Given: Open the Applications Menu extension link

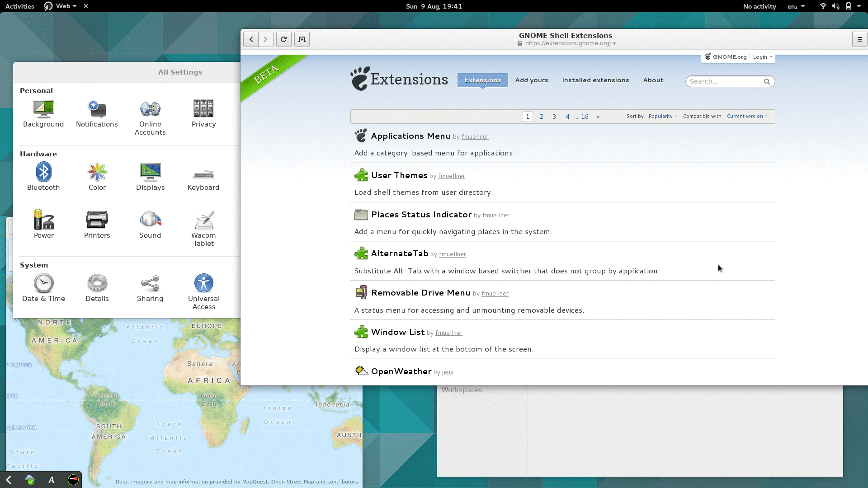Looking at the screenshot, I should [410, 136].
